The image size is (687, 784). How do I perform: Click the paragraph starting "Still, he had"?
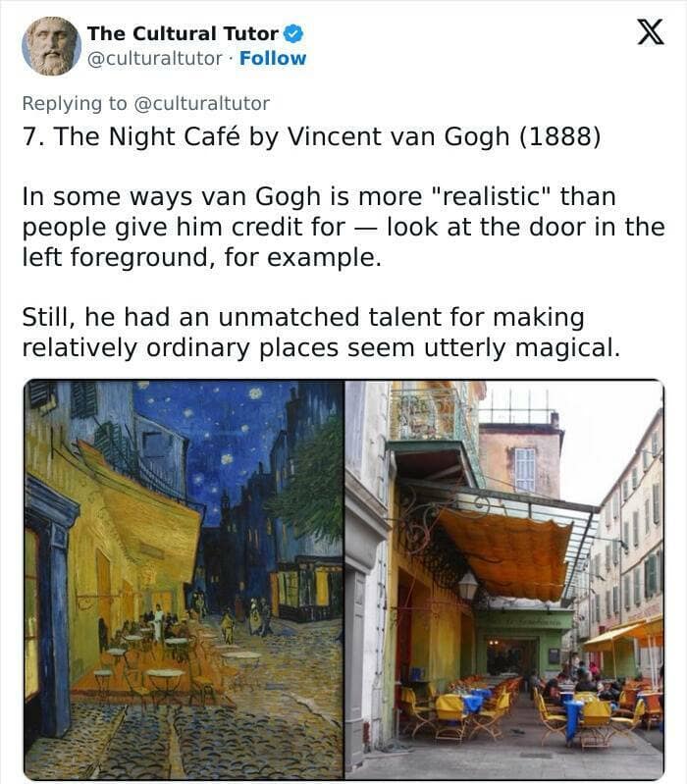(x=321, y=333)
